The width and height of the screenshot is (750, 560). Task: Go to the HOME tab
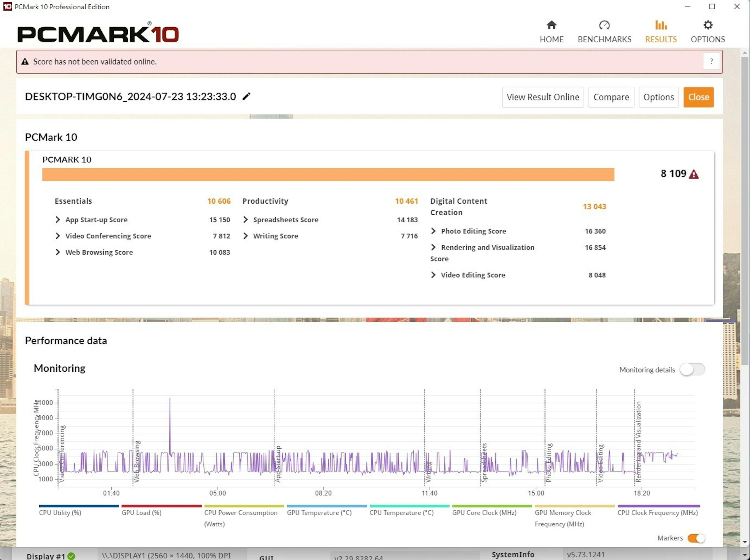(551, 32)
